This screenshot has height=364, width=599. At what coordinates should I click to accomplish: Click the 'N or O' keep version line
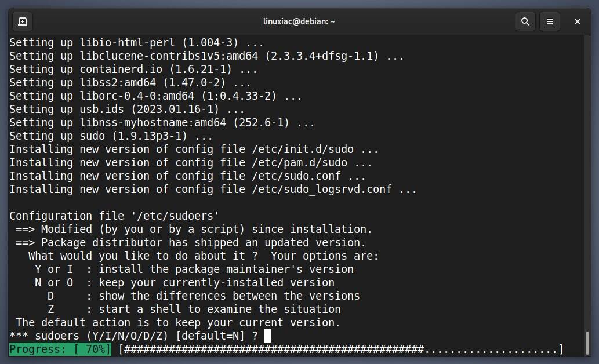click(x=184, y=283)
